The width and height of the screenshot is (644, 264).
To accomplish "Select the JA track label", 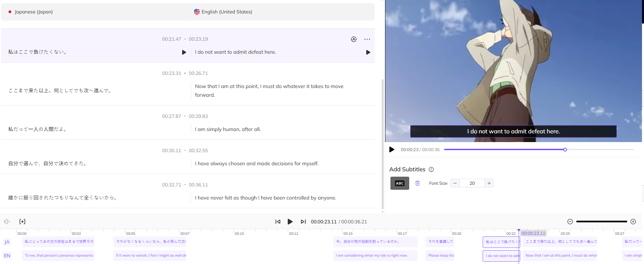I will [7, 242].
